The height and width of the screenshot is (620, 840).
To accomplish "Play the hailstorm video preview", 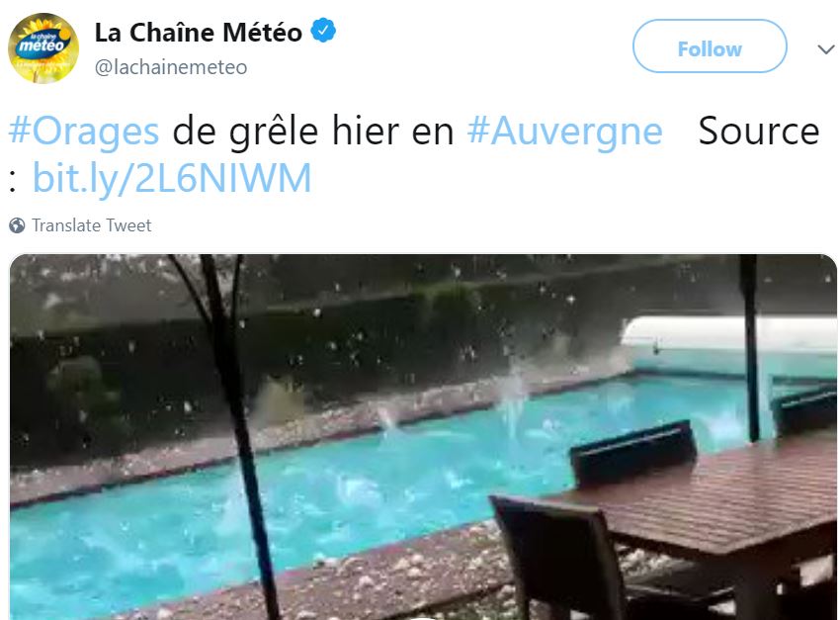I will (423, 437).
